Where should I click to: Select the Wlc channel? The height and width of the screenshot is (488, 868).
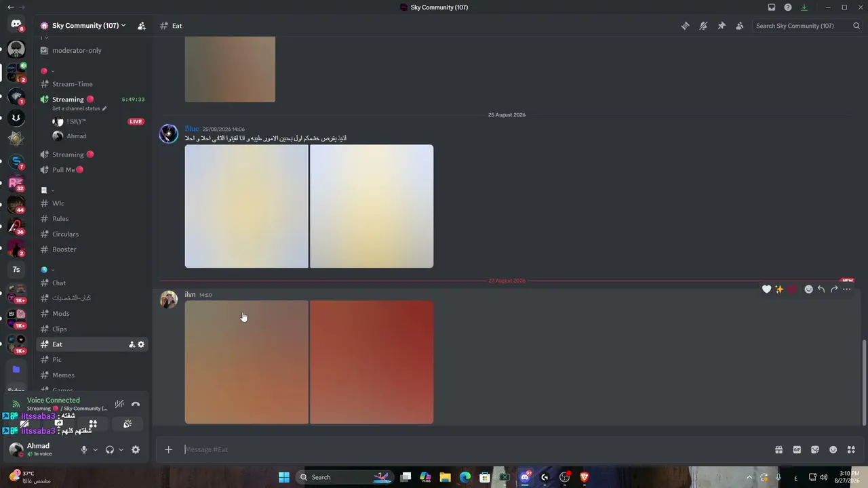point(92,203)
